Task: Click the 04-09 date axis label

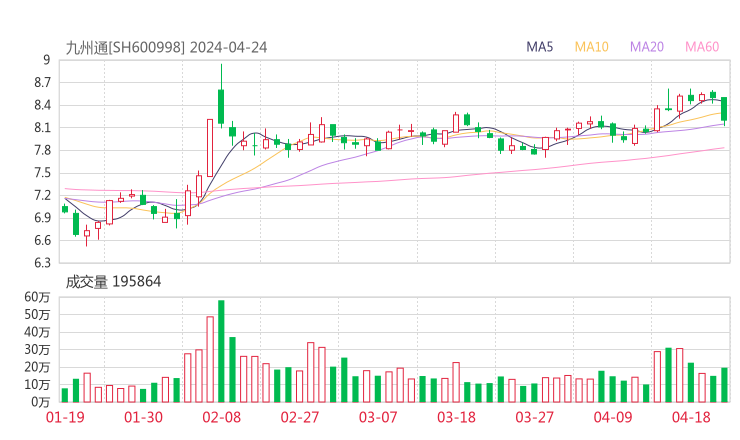Action: point(613,417)
